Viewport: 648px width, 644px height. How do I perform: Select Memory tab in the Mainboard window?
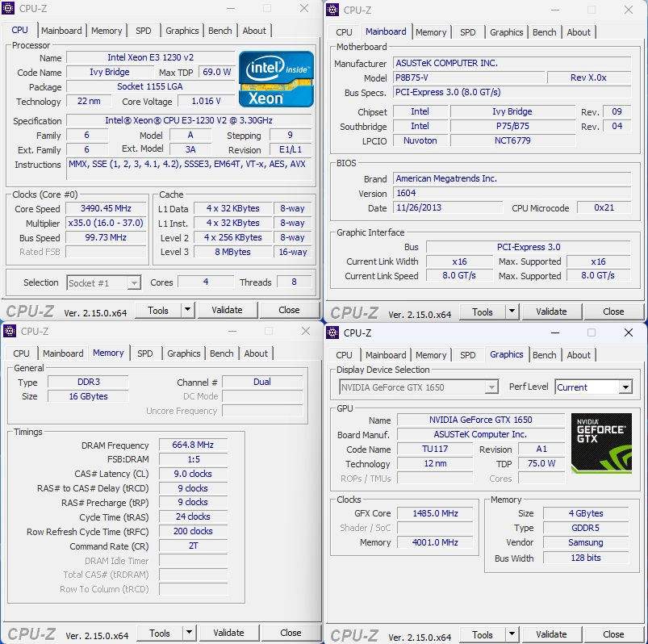(431, 32)
